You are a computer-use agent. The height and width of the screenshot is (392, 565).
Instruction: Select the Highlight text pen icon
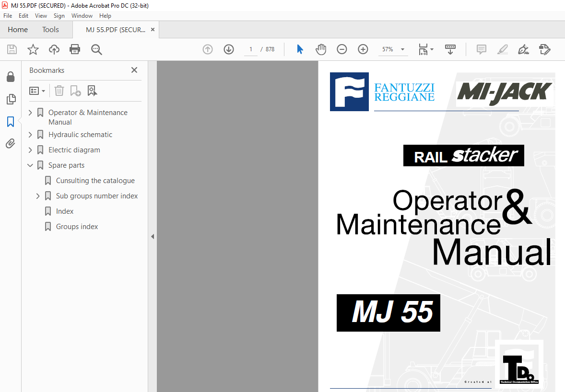(x=502, y=49)
